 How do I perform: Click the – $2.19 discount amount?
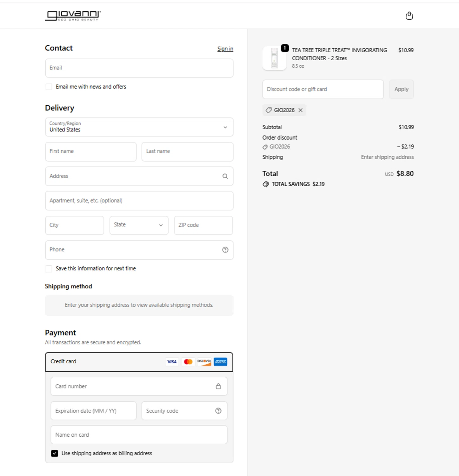(x=405, y=147)
